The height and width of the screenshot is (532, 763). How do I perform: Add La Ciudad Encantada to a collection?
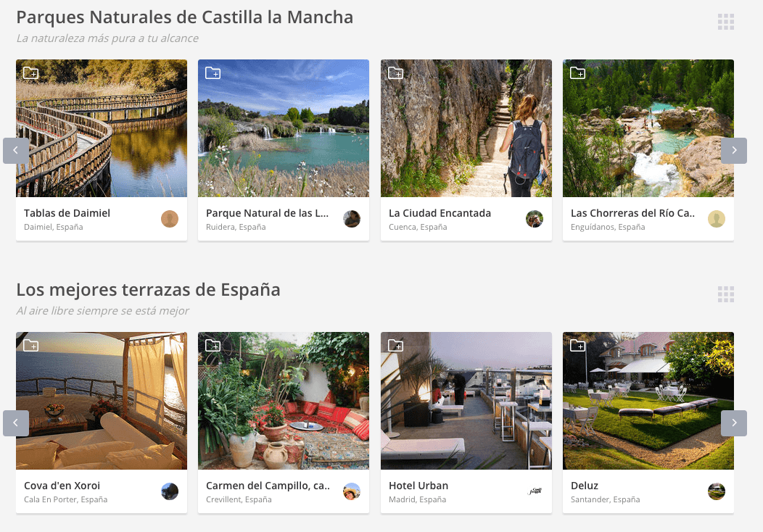395,73
